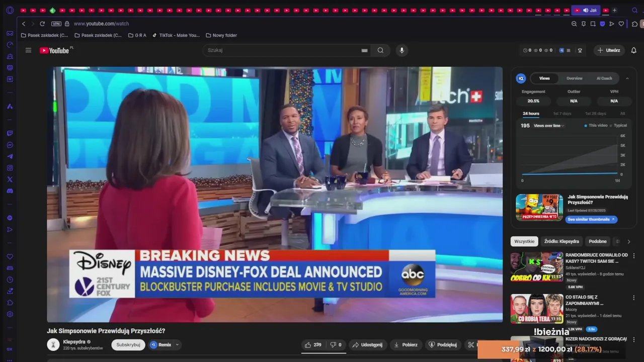The image size is (644, 362).
Task: Select the '1st 28 days' time range
Action: pyautogui.click(x=595, y=114)
